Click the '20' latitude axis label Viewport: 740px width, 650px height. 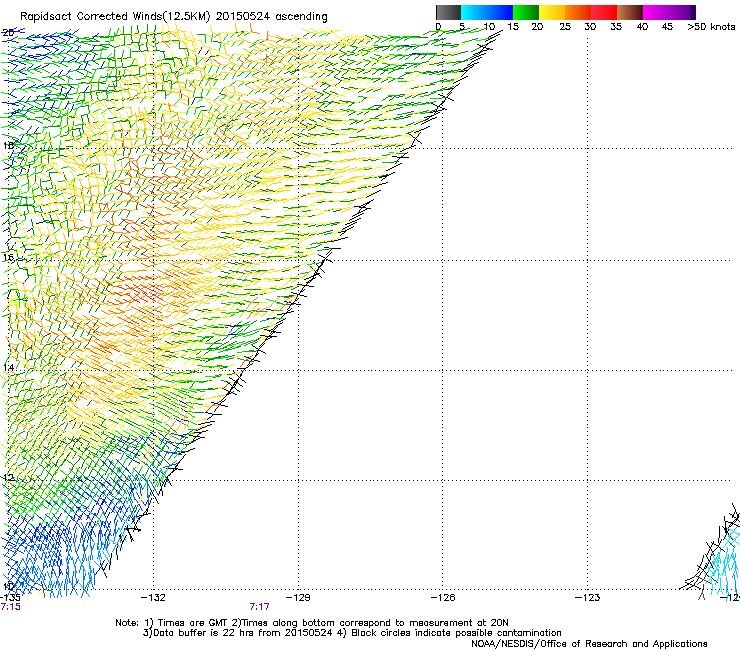coord(8,33)
